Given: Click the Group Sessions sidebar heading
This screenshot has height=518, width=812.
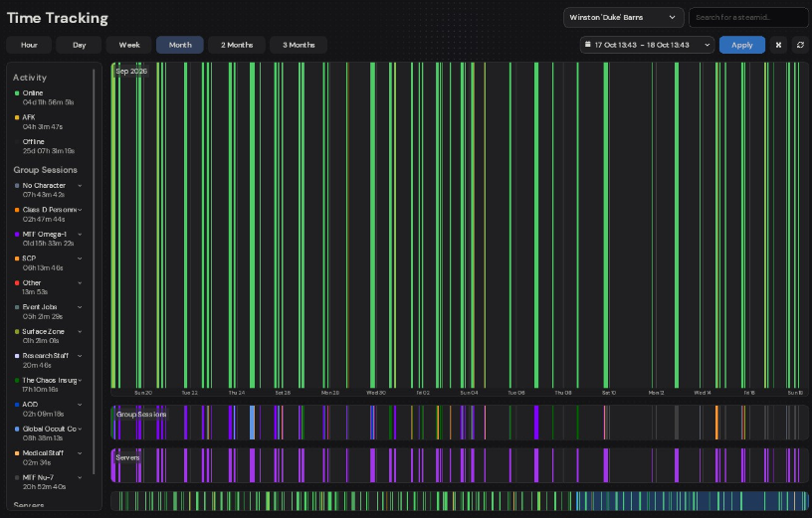Looking at the screenshot, I should 45,170.
